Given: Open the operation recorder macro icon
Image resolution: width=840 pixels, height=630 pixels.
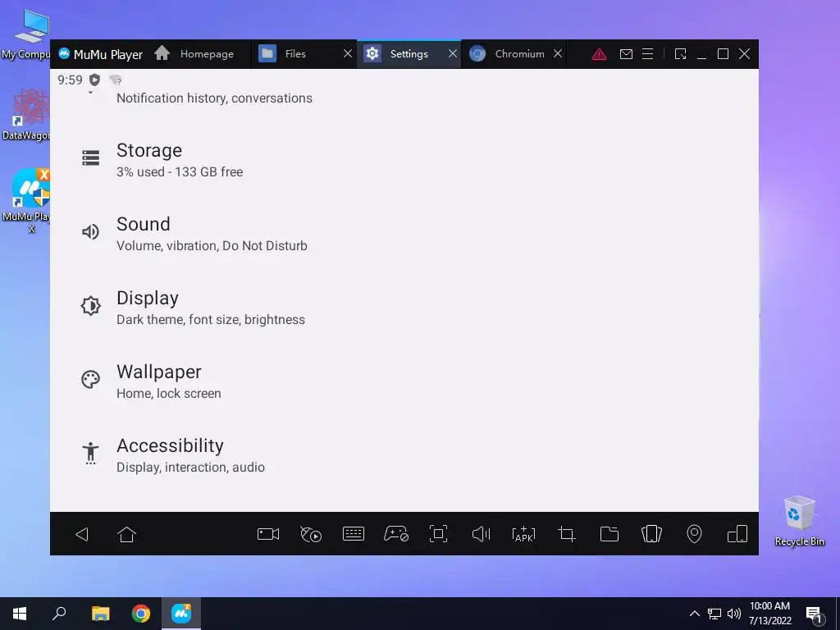Looking at the screenshot, I should (x=311, y=534).
